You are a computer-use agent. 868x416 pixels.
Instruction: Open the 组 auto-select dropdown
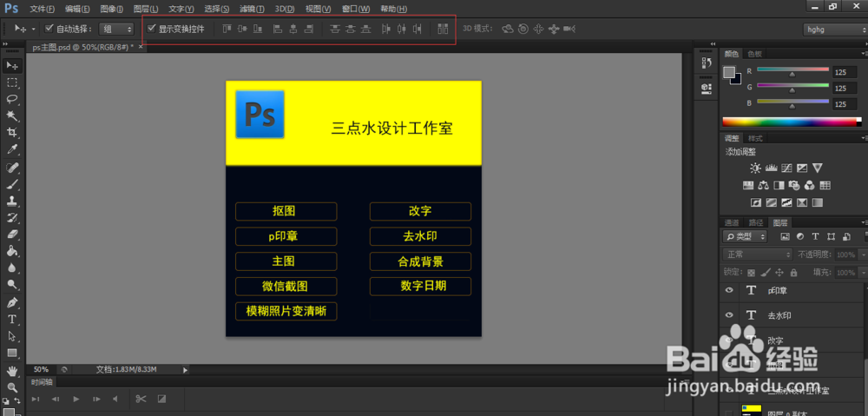click(116, 29)
